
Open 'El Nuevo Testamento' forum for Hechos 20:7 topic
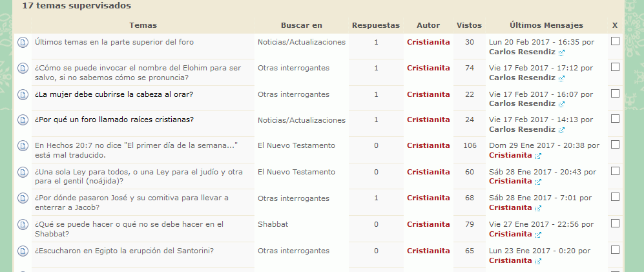pyautogui.click(x=296, y=145)
